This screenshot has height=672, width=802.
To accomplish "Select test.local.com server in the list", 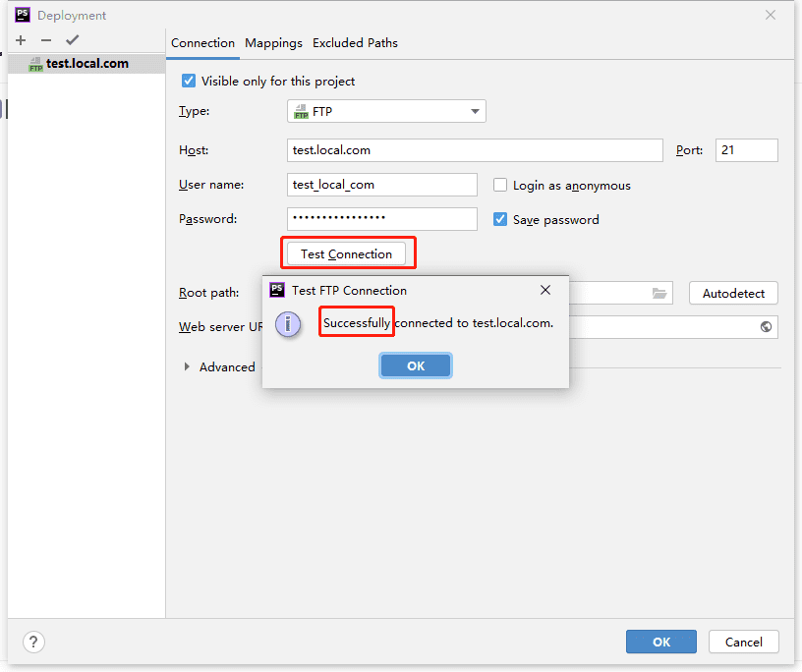I will pyautogui.click(x=86, y=64).
